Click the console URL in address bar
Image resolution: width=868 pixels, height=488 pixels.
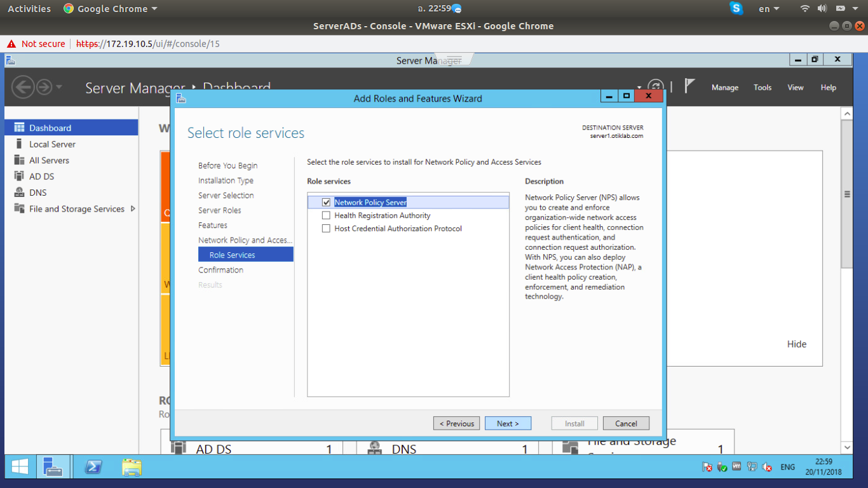(x=148, y=44)
